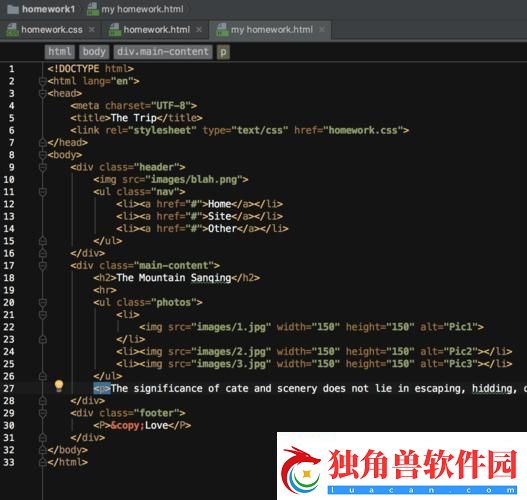Click the closing div fold marker line 31
527x500 pixels.
[x=42, y=438]
